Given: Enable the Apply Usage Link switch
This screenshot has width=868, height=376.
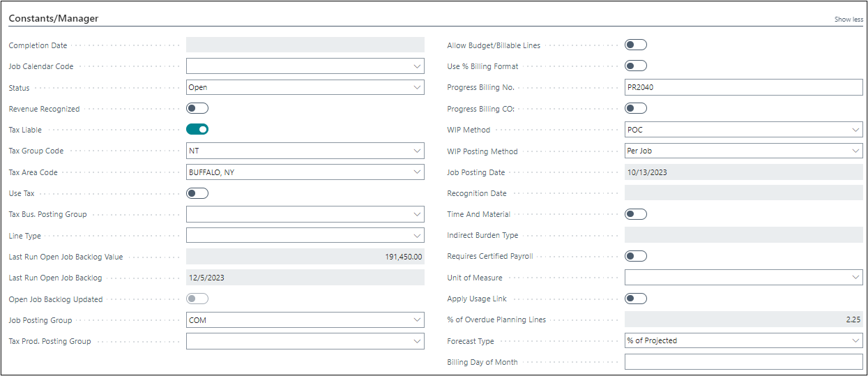Looking at the screenshot, I should tap(636, 299).
